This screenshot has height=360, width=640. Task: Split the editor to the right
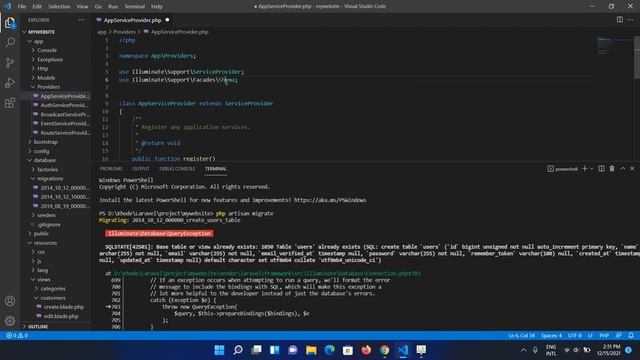[x=620, y=20]
